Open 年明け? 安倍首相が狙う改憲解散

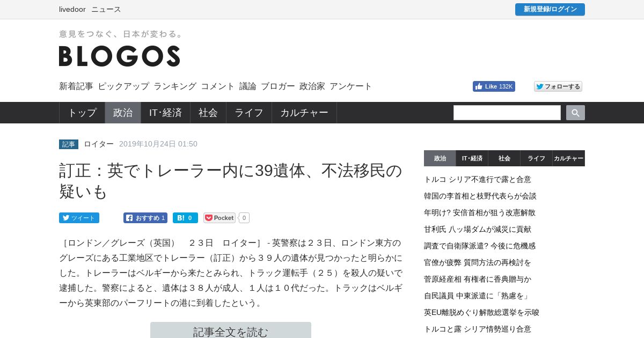480,212
